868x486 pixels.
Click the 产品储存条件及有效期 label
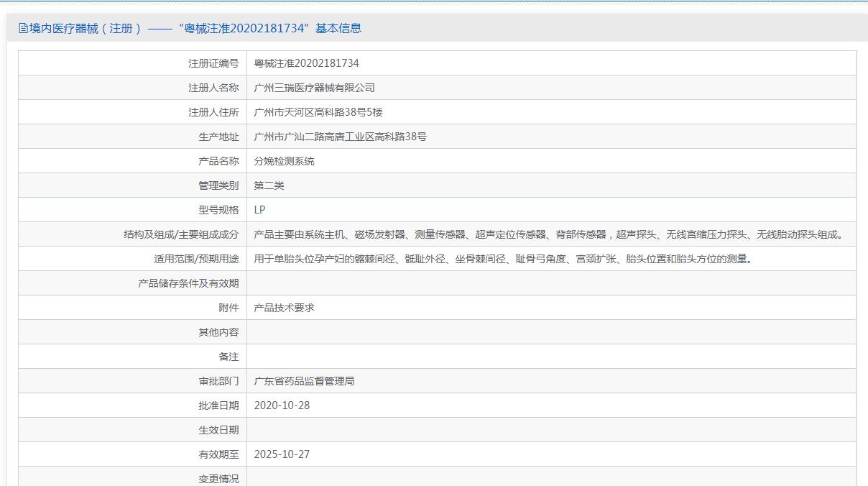tap(188, 283)
